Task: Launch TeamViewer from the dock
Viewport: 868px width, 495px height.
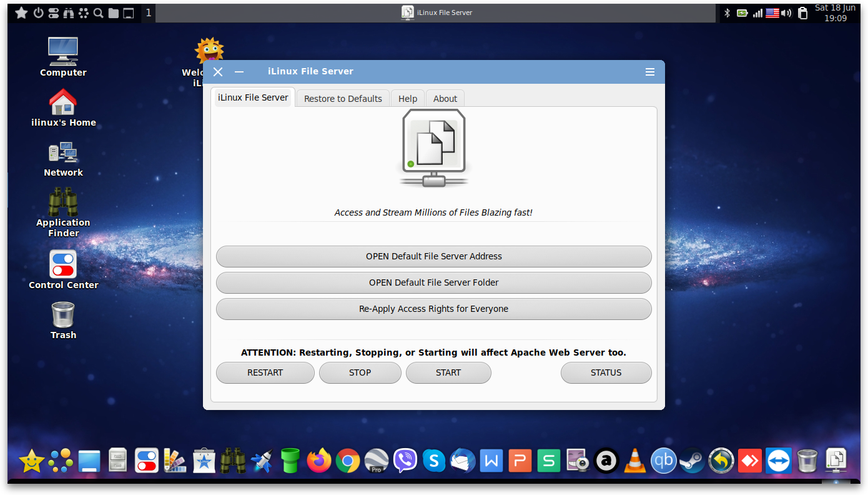Action: click(x=779, y=462)
